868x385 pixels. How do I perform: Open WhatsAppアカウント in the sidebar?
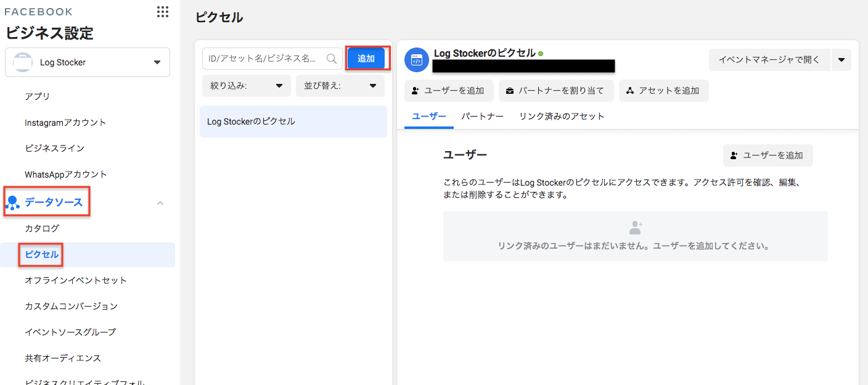coord(66,174)
